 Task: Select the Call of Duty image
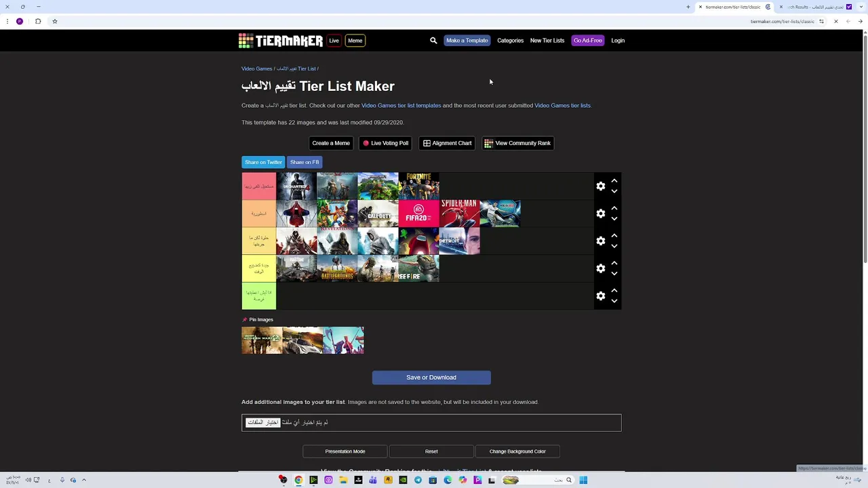click(x=378, y=213)
